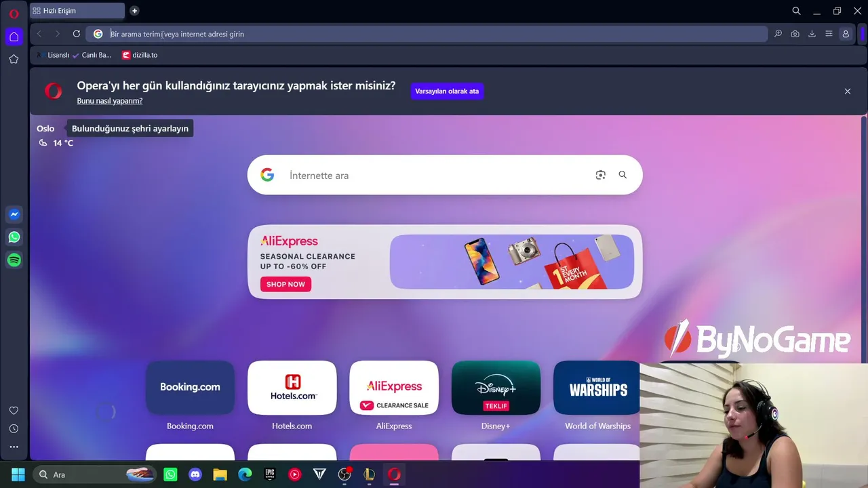
Task: Open the Opera menu logo
Action: [14, 14]
